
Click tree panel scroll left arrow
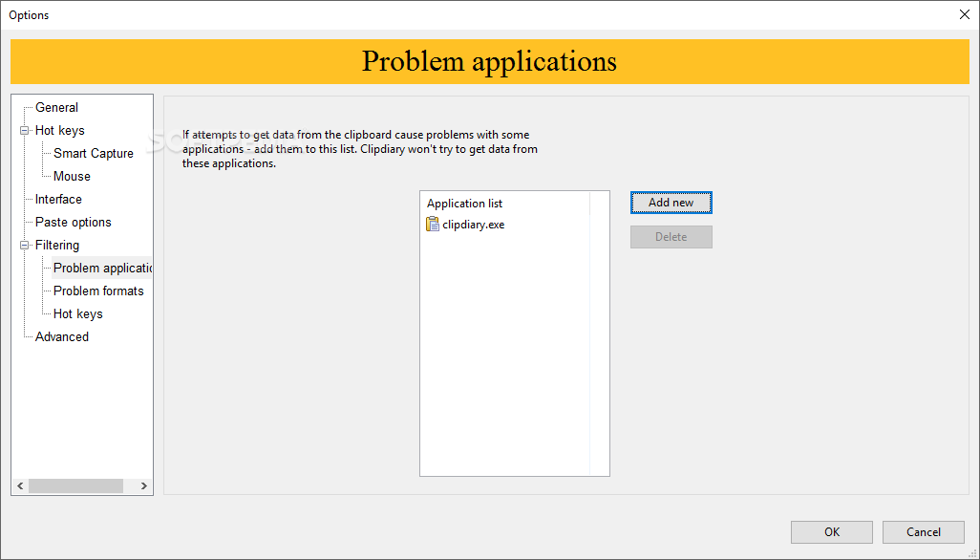pyautogui.click(x=20, y=485)
